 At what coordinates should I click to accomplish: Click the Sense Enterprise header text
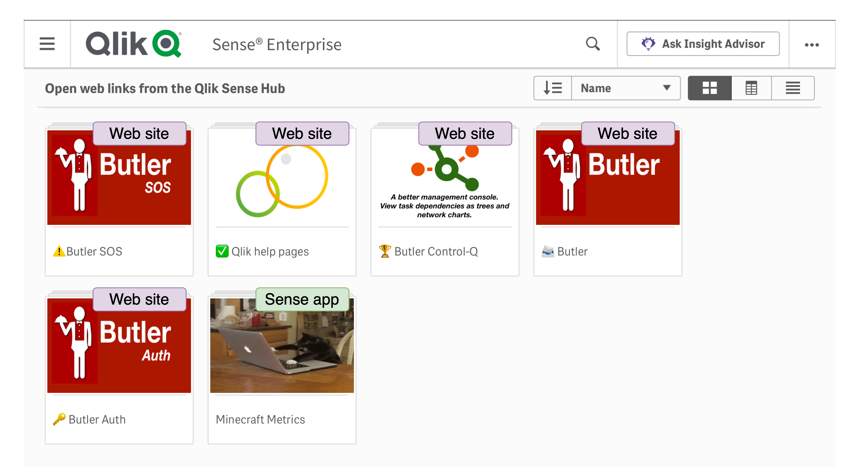point(277,45)
